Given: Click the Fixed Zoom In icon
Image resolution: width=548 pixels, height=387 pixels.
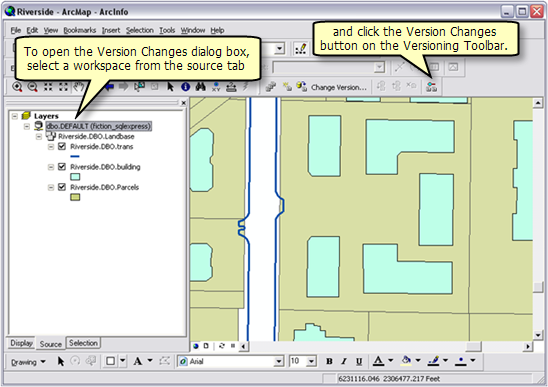Looking at the screenshot, I should point(48,87).
